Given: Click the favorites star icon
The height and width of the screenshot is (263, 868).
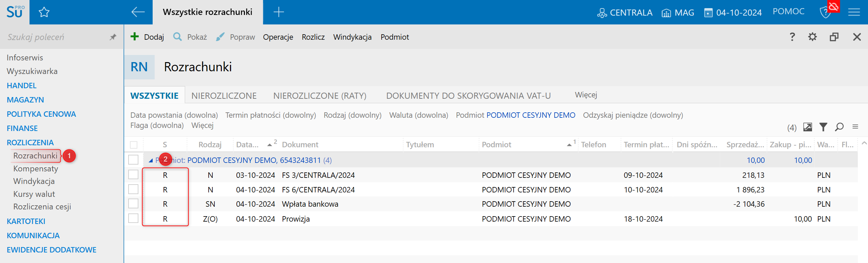Looking at the screenshot, I should (44, 13).
